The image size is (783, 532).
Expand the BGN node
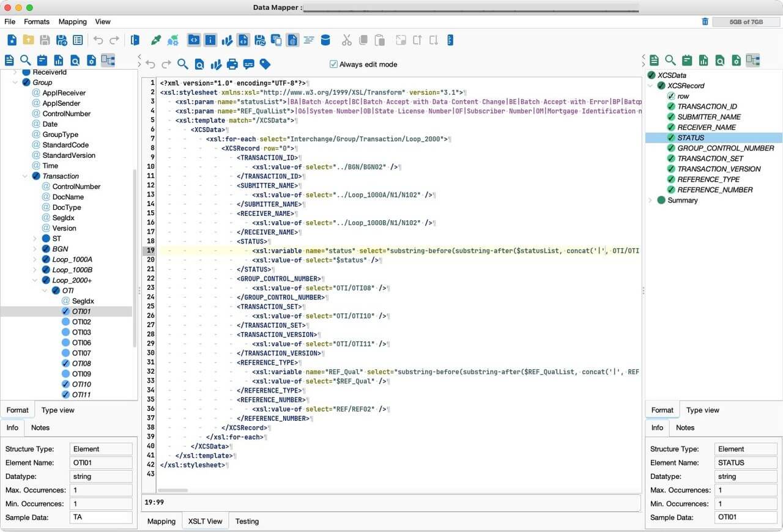(35, 249)
